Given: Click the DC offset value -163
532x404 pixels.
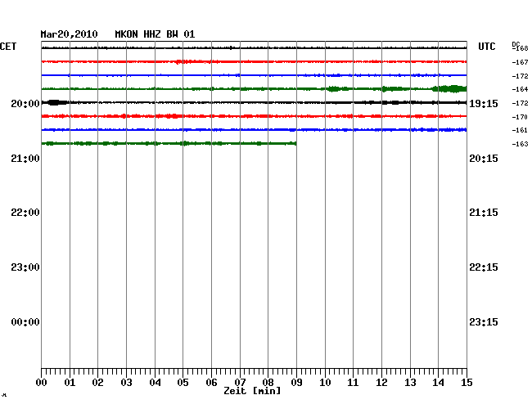Looking at the screenshot, I should 520,144.
